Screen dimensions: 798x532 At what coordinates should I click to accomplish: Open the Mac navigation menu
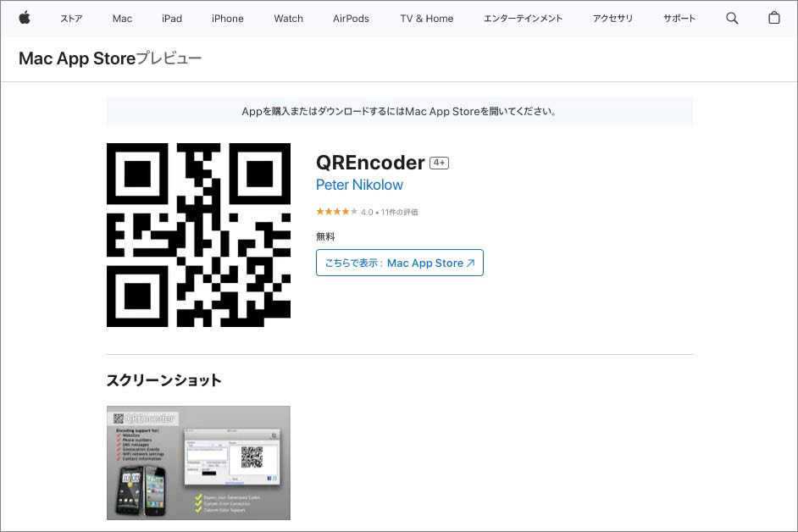click(121, 18)
